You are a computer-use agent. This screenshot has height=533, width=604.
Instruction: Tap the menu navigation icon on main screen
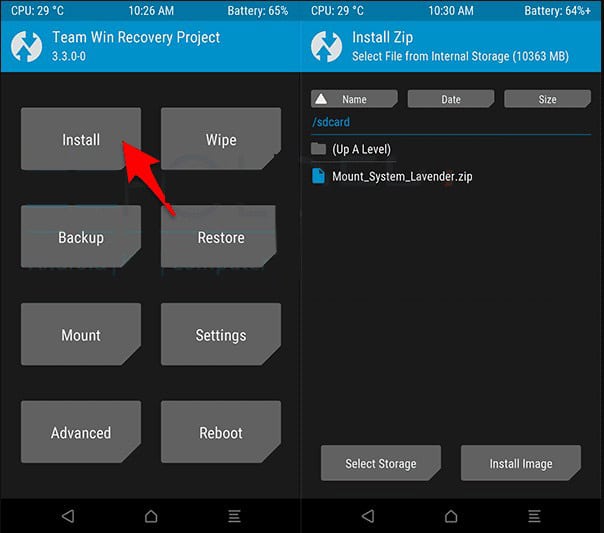click(234, 516)
